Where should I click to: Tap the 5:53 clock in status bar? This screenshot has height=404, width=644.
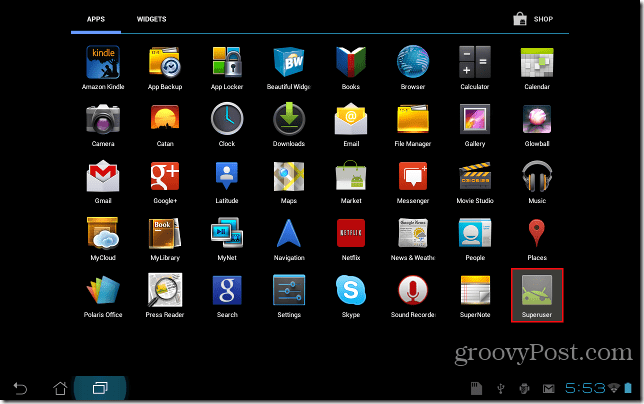point(585,388)
